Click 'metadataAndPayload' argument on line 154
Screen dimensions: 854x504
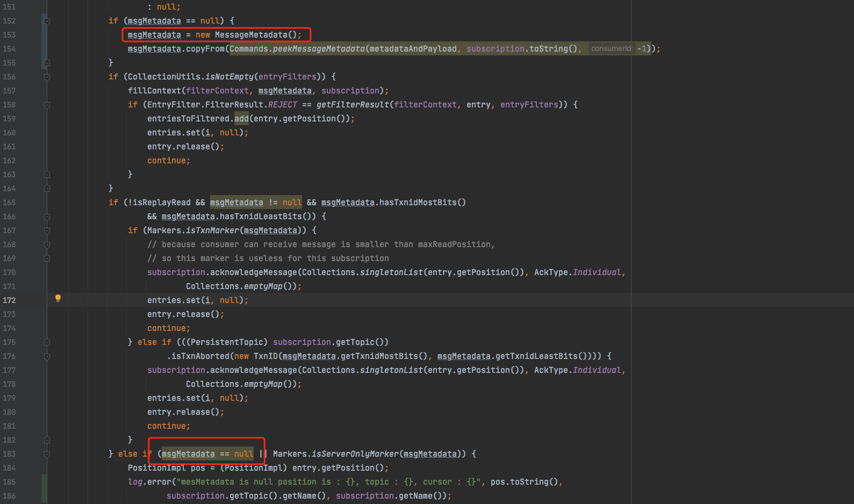point(413,49)
